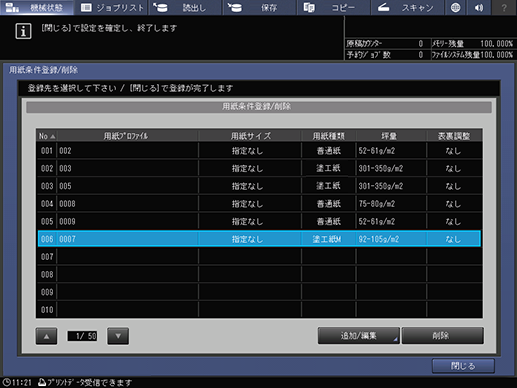The image size is (517, 388).
Task: Click the info icon in message area
Action: pos(23,31)
